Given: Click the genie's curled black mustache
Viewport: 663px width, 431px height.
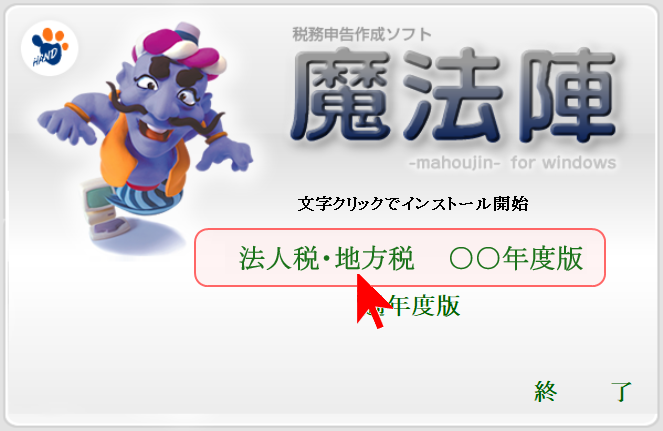Looking at the screenshot, I should pos(165,112).
